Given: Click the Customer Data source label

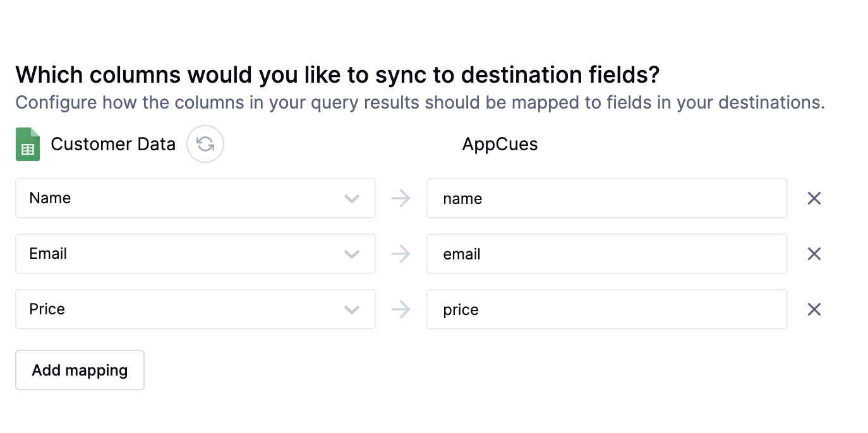Looking at the screenshot, I should [113, 145].
